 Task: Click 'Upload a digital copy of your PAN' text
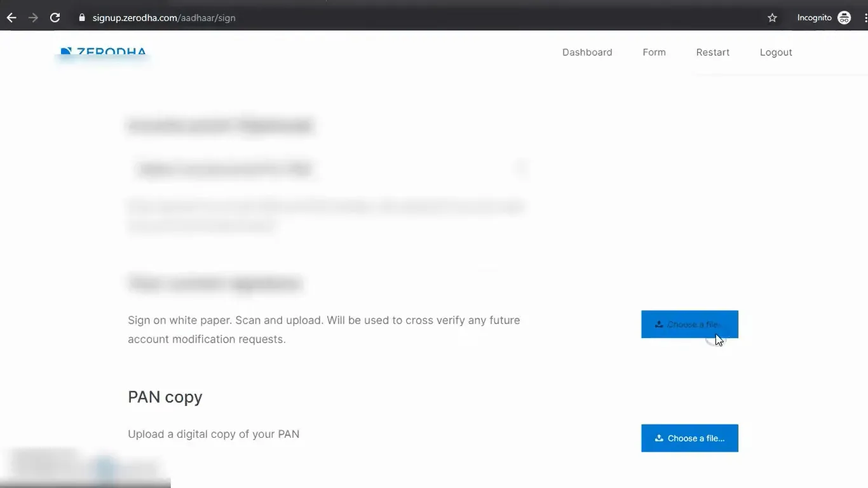[214, 434]
